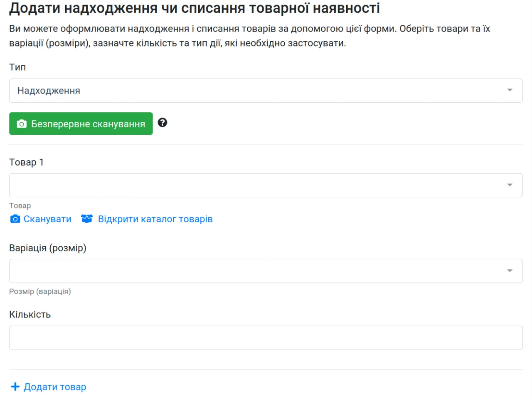Click into the Кількість input field
This screenshot has height=397, width=532.
coord(266,338)
